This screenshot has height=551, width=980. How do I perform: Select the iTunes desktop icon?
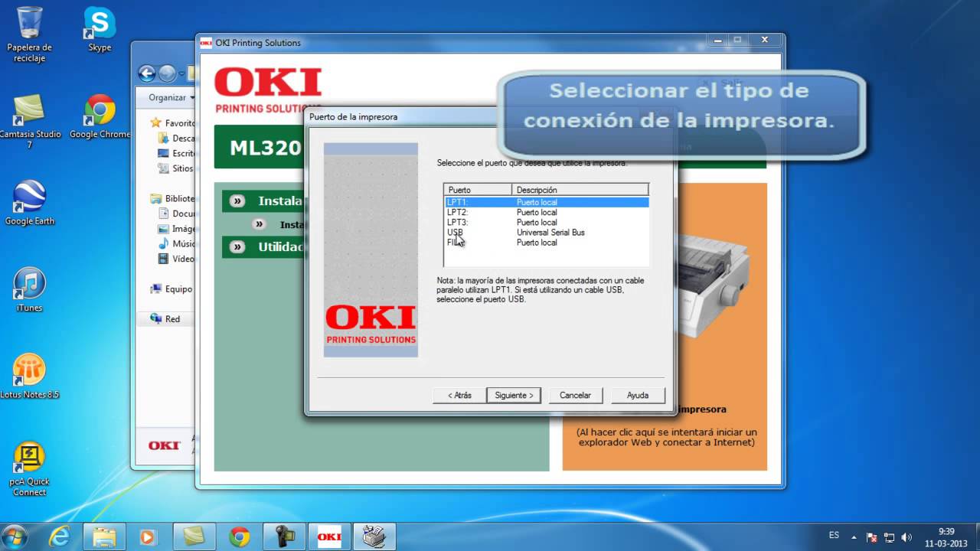pyautogui.click(x=29, y=290)
